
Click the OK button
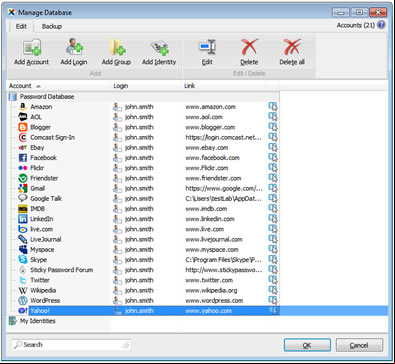click(x=307, y=345)
